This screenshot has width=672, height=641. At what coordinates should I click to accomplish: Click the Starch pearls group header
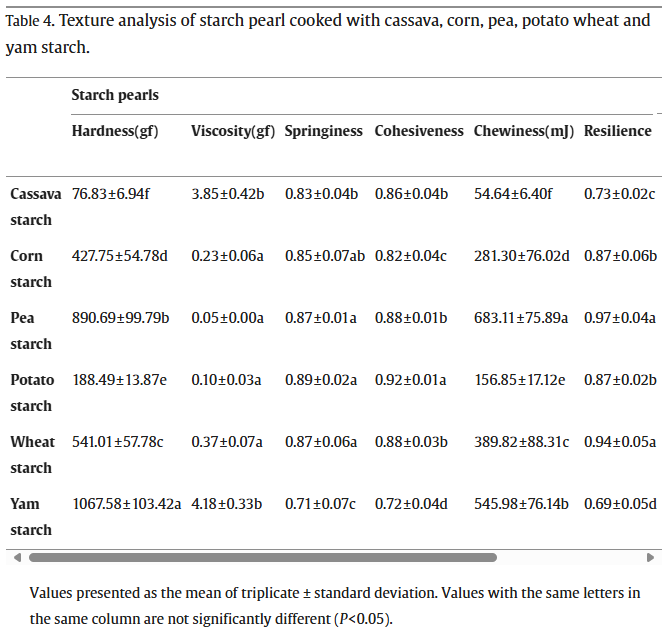(115, 95)
